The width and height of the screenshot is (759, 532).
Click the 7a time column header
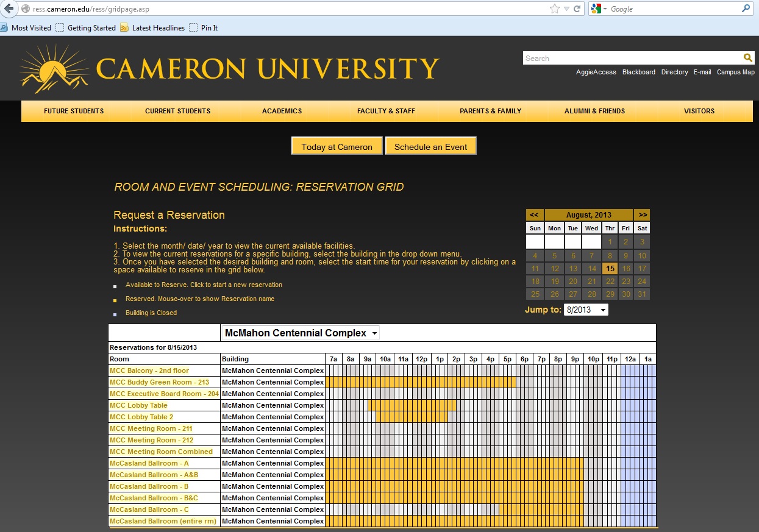click(x=333, y=359)
